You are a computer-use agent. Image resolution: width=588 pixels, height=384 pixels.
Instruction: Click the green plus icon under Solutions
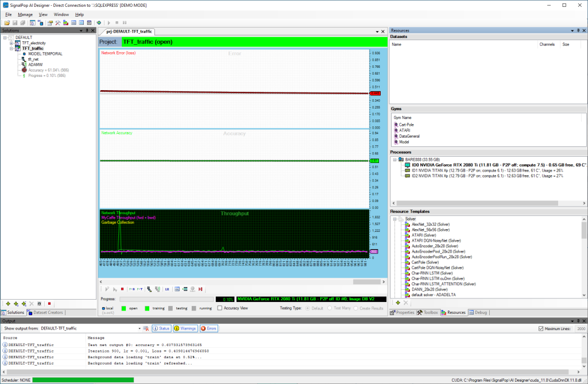click(7, 303)
